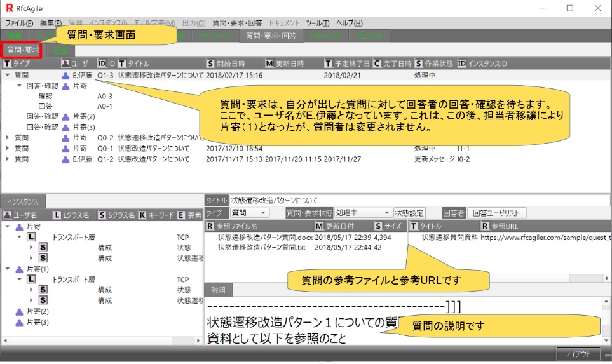Click the R icon of 参照URL column header
The height and width of the screenshot is (364, 612).
pos(485,226)
